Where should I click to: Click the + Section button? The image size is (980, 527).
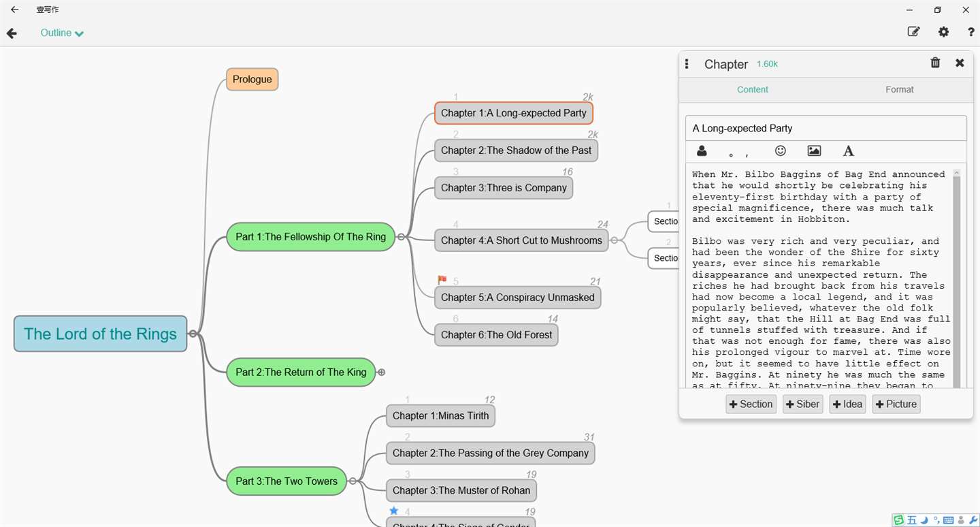pos(751,404)
